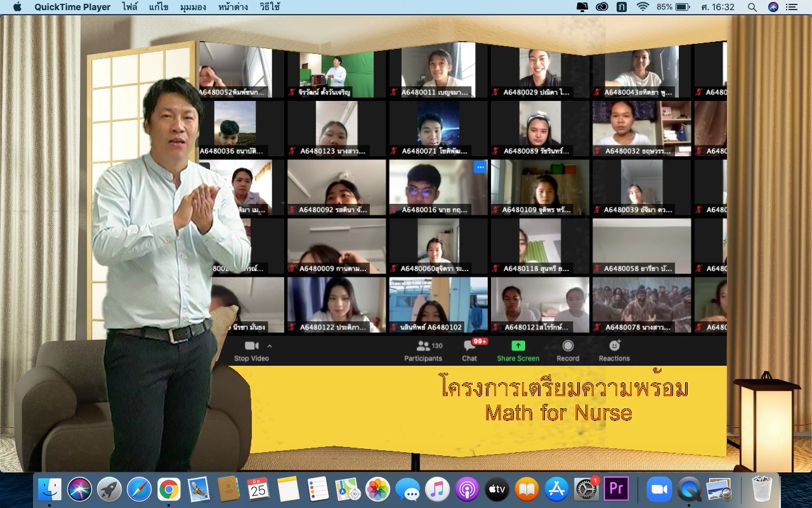
Task: Click the Creative Cloud menu bar icon
Action: (602, 7)
